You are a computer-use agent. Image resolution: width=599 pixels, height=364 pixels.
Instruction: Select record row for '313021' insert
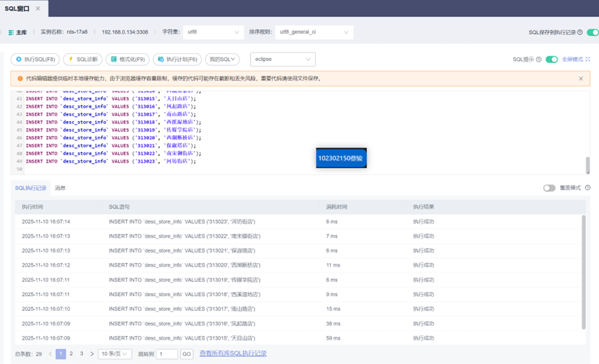tap(298, 251)
